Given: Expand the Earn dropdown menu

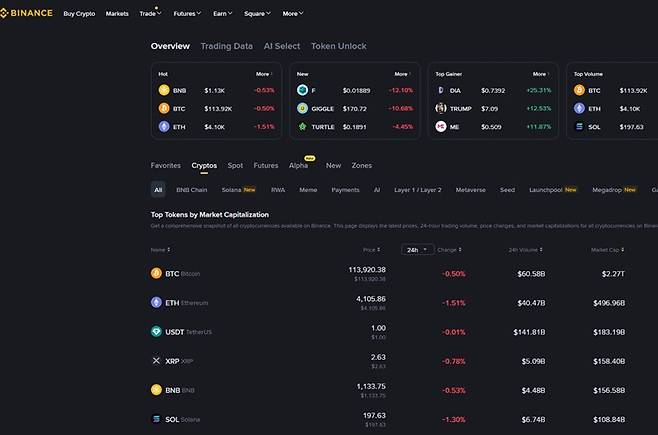Looking at the screenshot, I should pos(222,14).
